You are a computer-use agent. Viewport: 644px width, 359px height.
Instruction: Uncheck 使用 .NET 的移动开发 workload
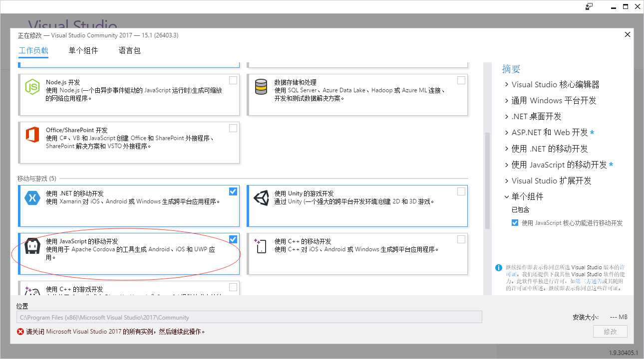(233, 191)
